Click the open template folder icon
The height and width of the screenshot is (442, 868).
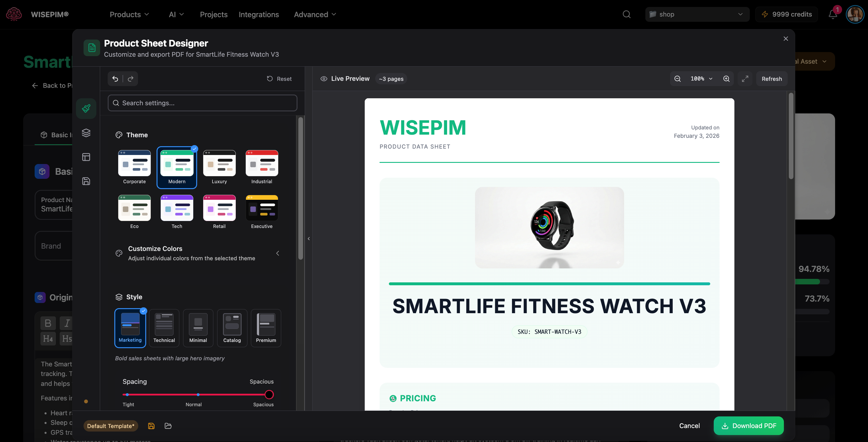pyautogui.click(x=168, y=426)
